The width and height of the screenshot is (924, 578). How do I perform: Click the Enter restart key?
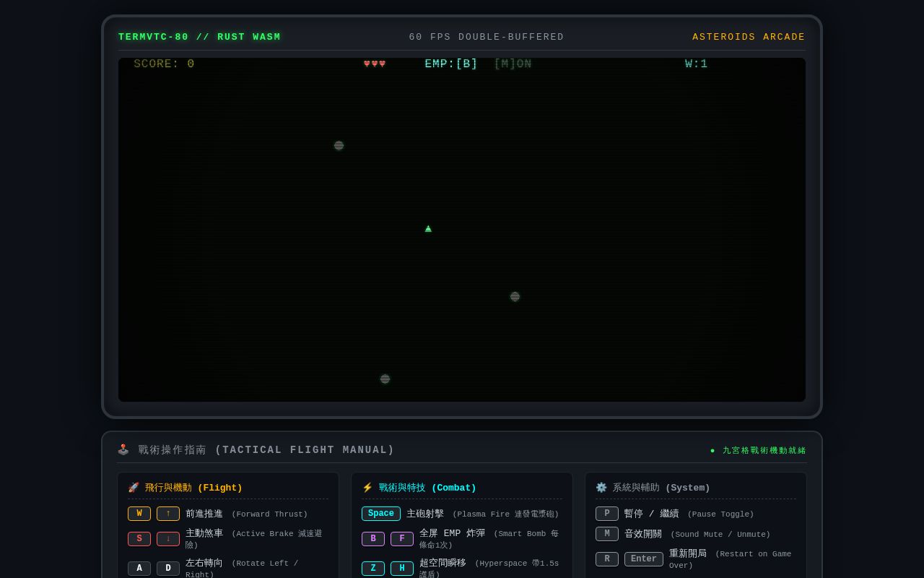tap(644, 559)
